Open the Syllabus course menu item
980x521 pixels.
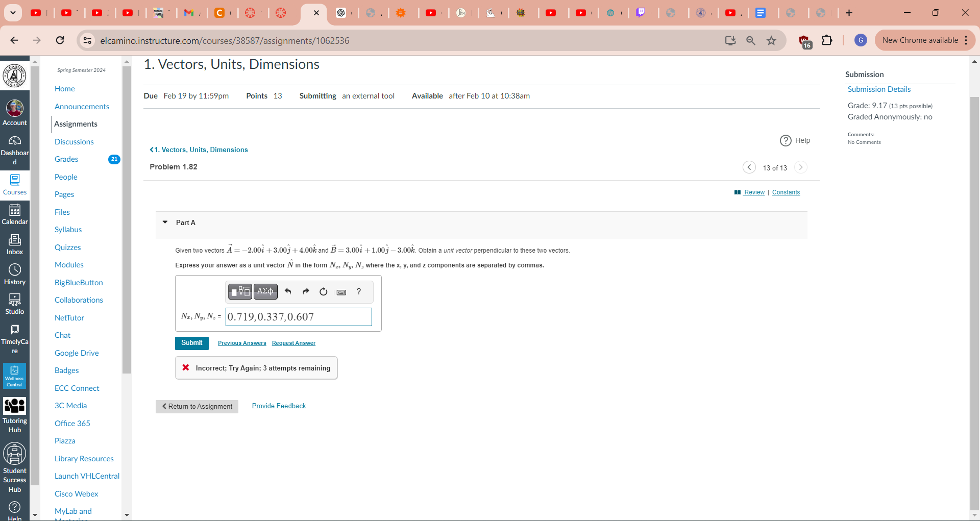(x=68, y=229)
